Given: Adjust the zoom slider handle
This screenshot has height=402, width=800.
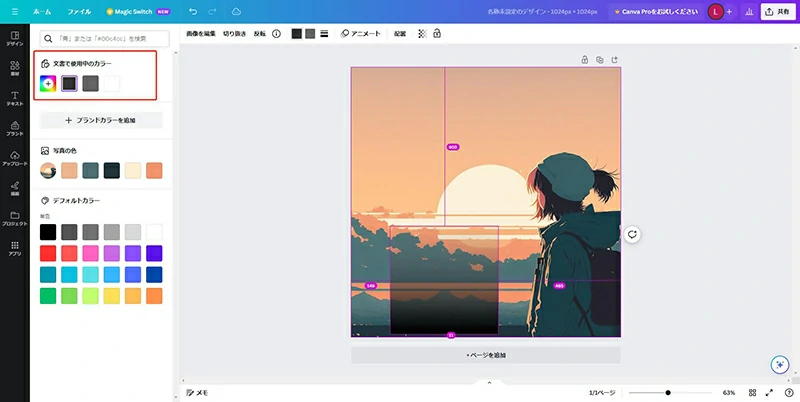Looking at the screenshot, I should click(x=668, y=393).
